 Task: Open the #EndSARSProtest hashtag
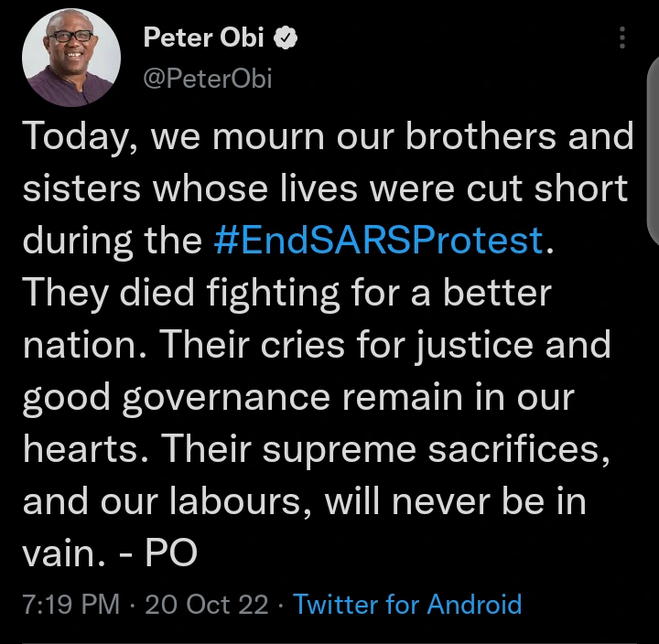pyautogui.click(x=378, y=241)
